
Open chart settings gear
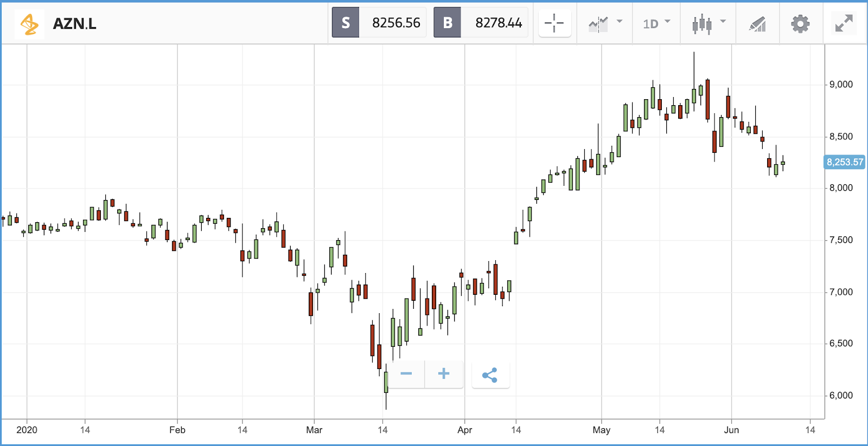click(x=800, y=24)
